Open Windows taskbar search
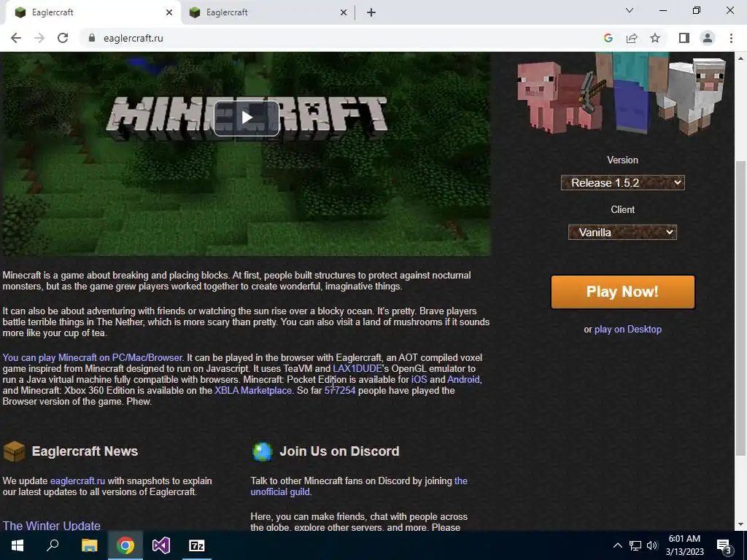This screenshot has height=560, width=747. click(x=53, y=545)
